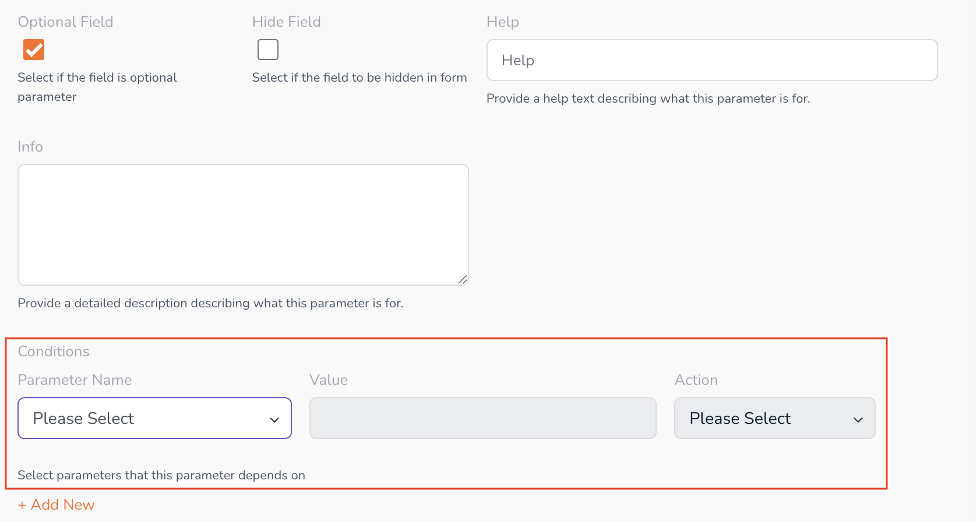Focus the Info description textarea
The height and width of the screenshot is (526, 980).
coord(243,225)
